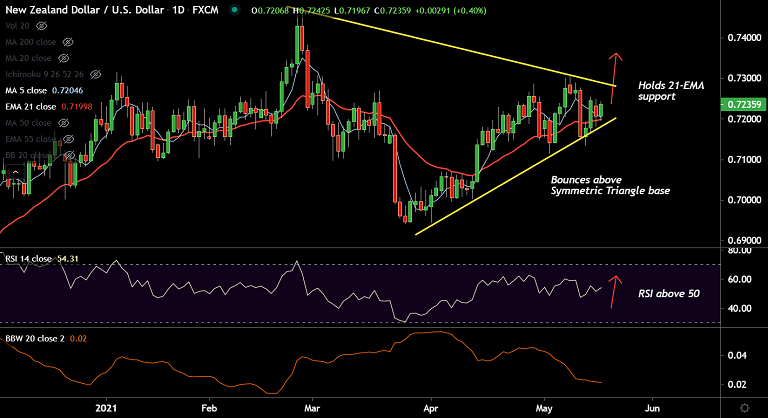Click the Apr label on time axis
The height and width of the screenshot is (418, 768).
click(431, 408)
